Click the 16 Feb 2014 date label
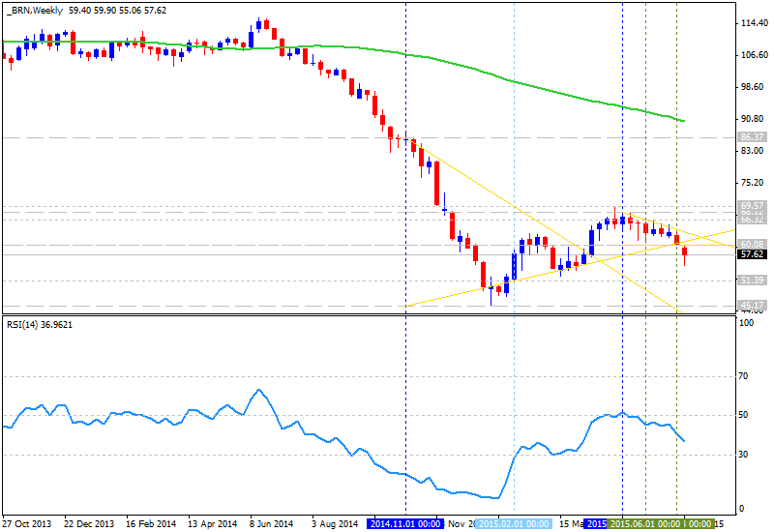 click(151, 523)
